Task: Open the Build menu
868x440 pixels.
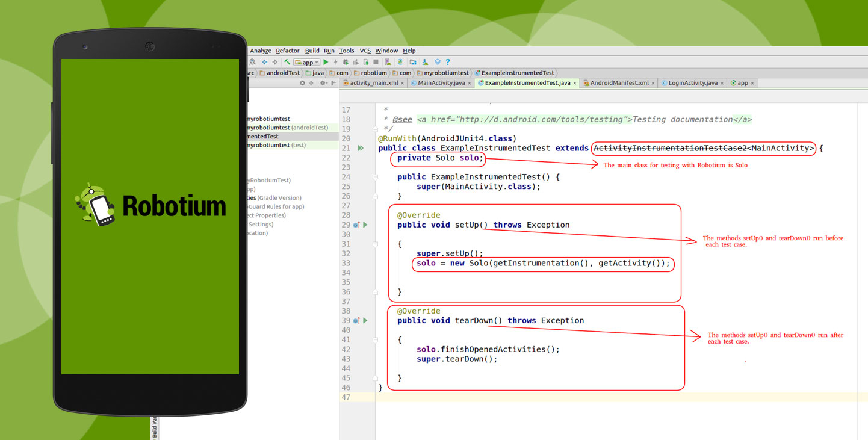Action: point(312,51)
